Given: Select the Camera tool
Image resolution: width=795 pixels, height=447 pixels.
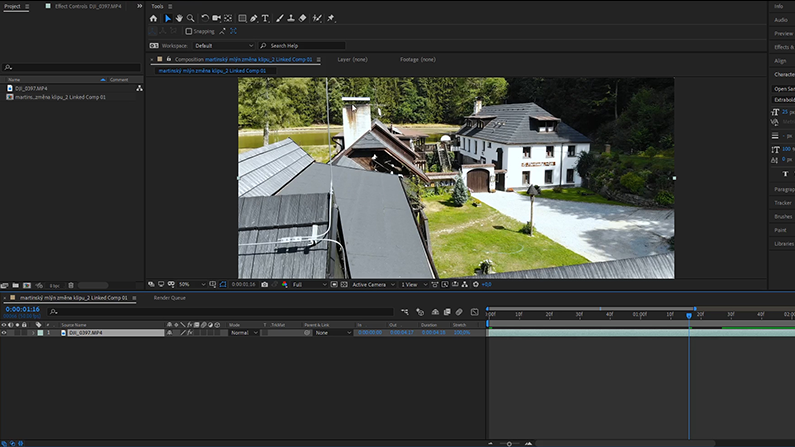Looking at the screenshot, I should pyautogui.click(x=216, y=18).
